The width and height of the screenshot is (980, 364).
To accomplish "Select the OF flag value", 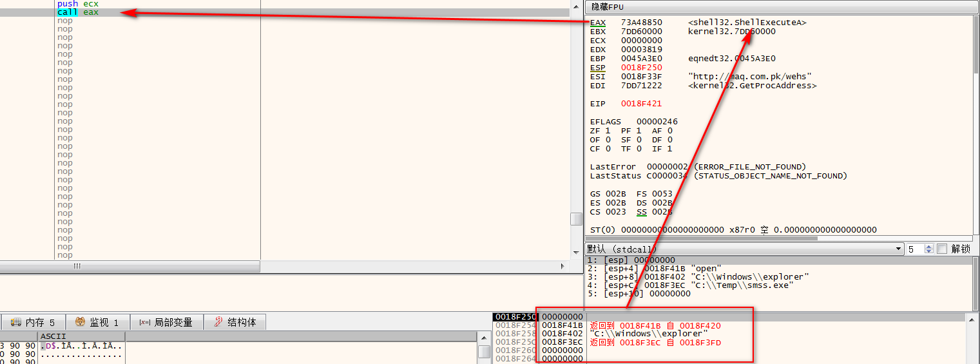I will [608, 140].
